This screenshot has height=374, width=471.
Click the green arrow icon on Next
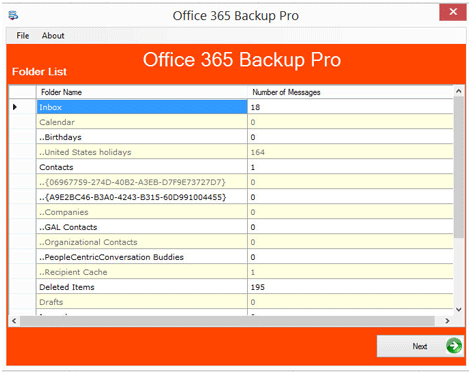pos(454,346)
